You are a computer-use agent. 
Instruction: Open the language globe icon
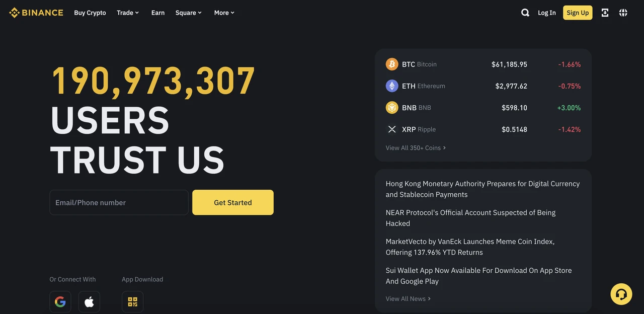click(623, 13)
